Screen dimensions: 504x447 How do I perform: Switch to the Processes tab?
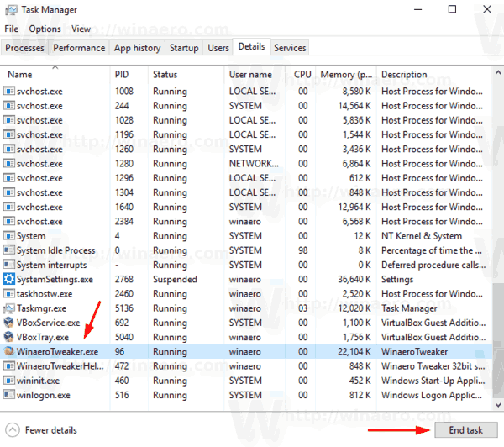tap(24, 48)
